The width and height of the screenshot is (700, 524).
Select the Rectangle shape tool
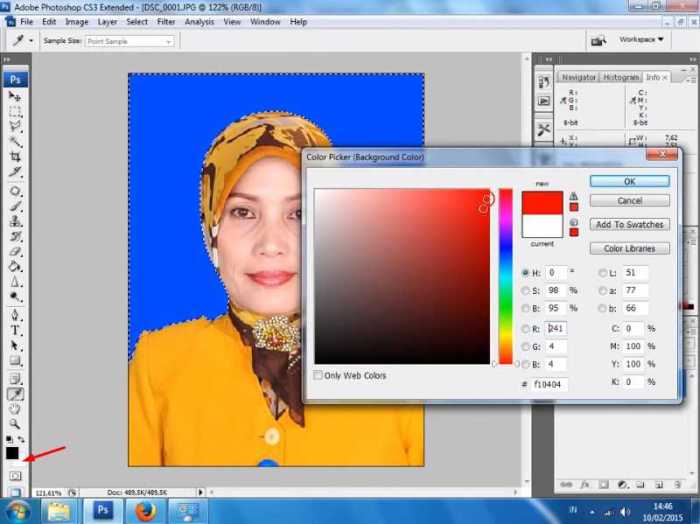pos(15,361)
